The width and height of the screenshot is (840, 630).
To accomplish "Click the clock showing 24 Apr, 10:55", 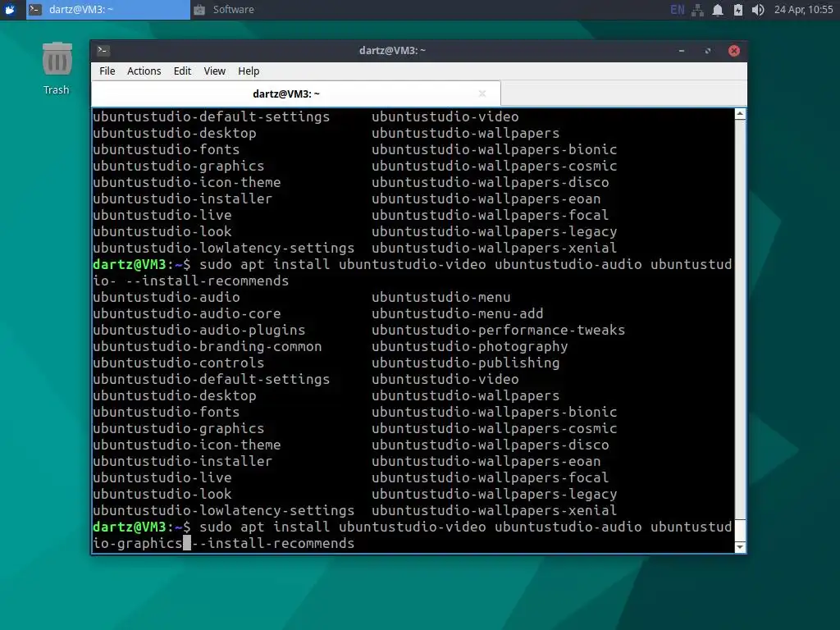I will [803, 10].
